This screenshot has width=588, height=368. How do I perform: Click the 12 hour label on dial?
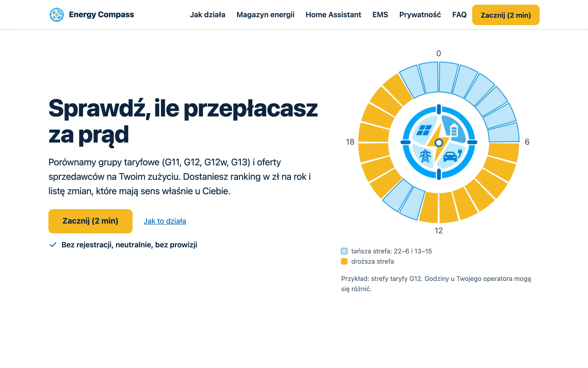click(439, 231)
